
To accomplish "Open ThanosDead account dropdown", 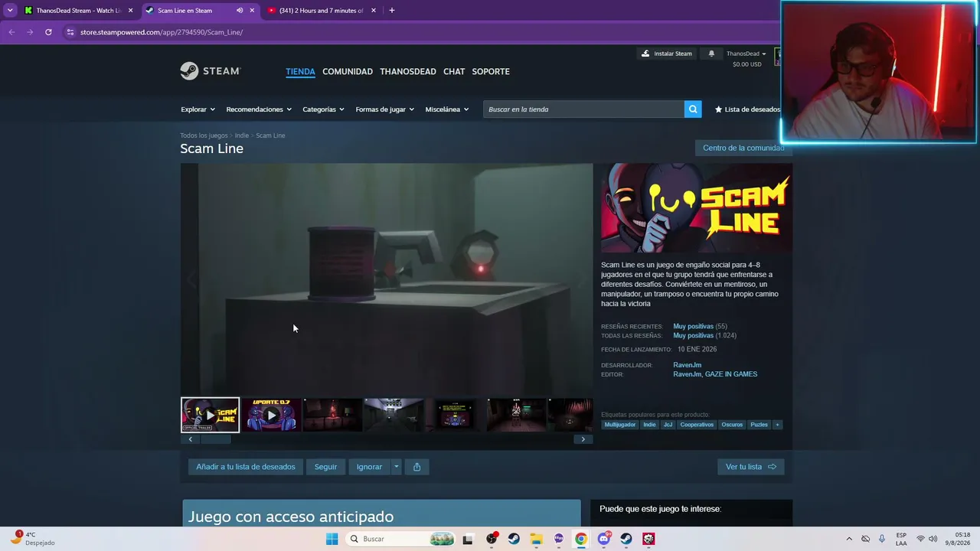I will 746,54.
